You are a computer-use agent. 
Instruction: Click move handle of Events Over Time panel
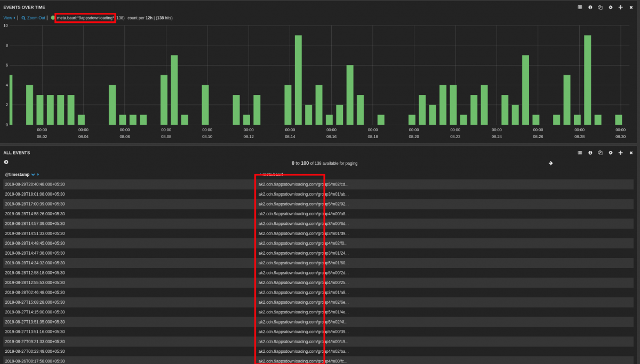[620, 7]
